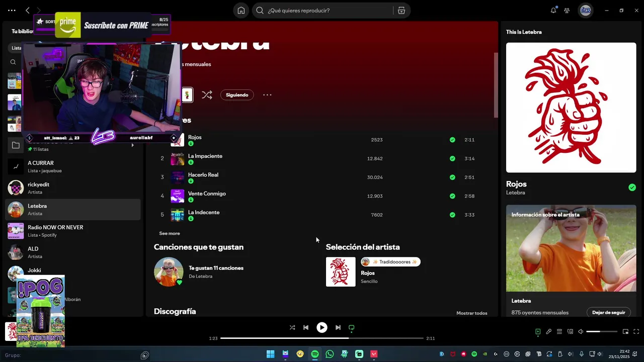The width and height of the screenshot is (644, 362).
Task: Open more options for Letebra artist
Action: click(x=267, y=95)
